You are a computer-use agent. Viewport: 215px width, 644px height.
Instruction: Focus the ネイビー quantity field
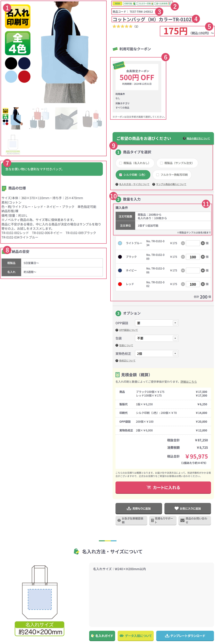193,270
